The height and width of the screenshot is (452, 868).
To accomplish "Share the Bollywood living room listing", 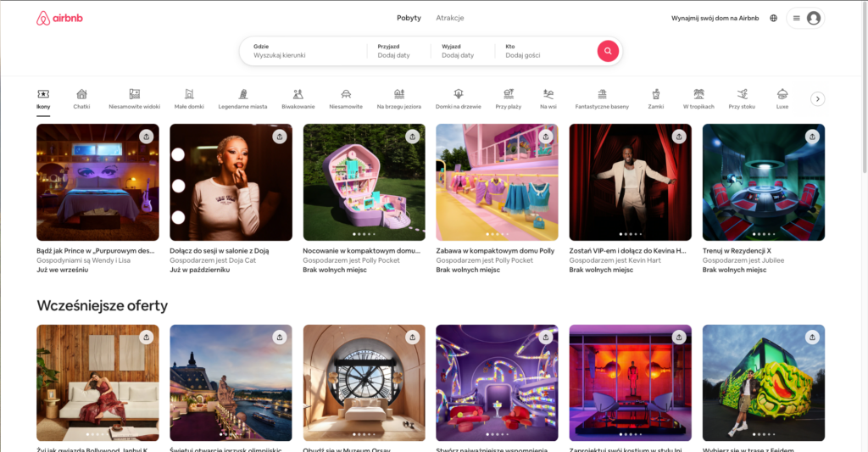I will [x=146, y=337].
